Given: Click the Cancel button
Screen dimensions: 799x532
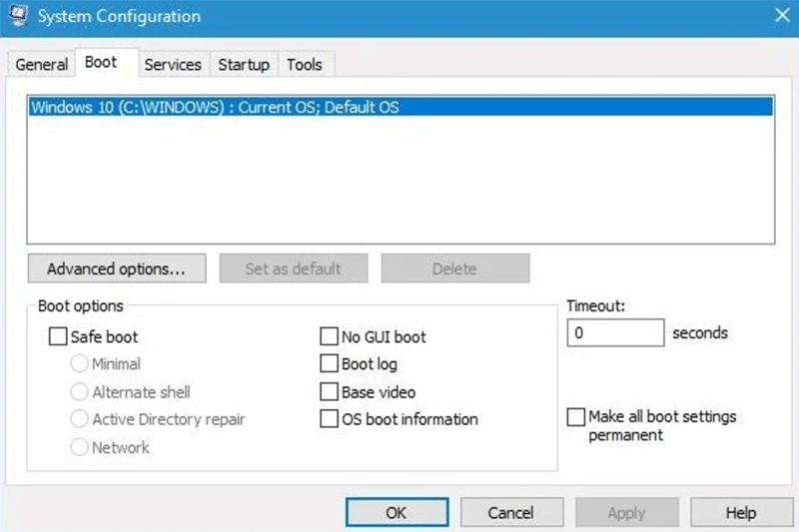Looking at the screenshot, I should coord(510,512).
